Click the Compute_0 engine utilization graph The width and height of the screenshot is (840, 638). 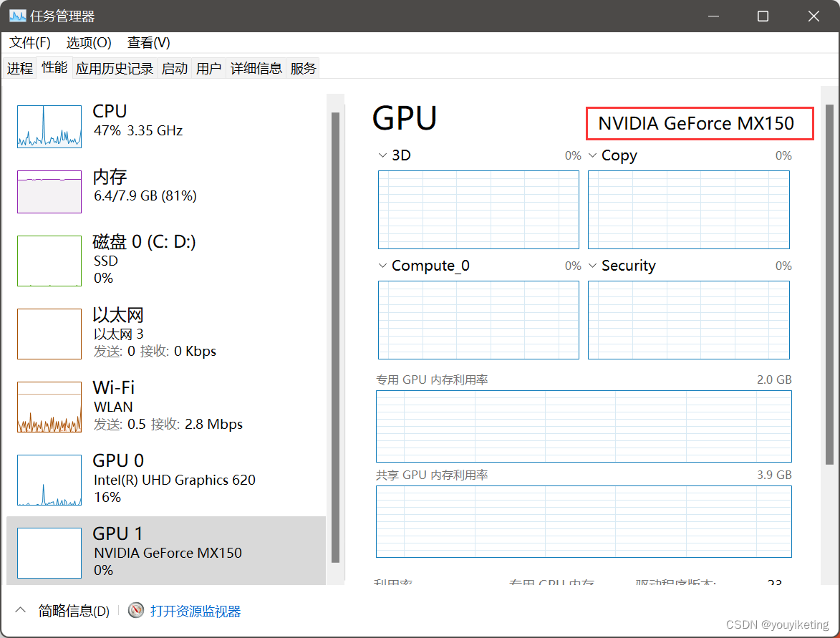pos(478,320)
